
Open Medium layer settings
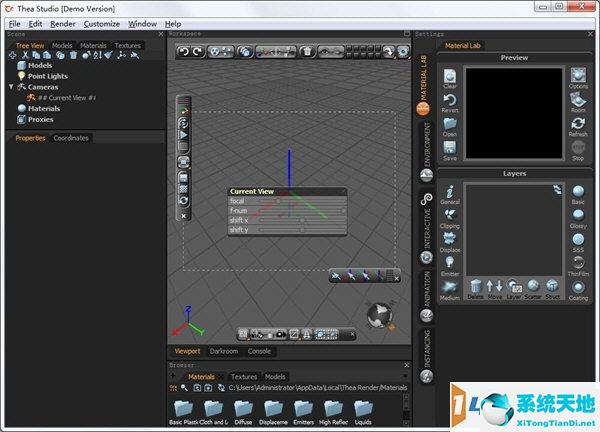[x=450, y=291]
